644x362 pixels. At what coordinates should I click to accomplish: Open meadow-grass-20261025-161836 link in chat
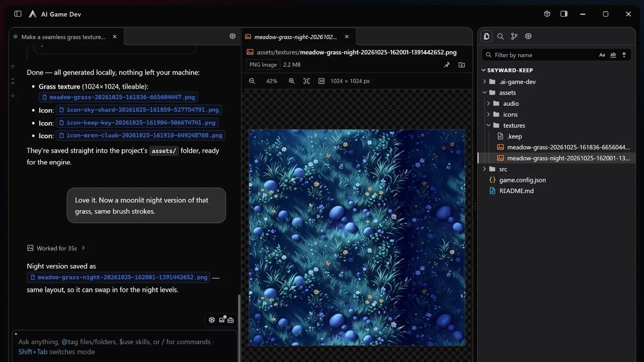click(118, 97)
